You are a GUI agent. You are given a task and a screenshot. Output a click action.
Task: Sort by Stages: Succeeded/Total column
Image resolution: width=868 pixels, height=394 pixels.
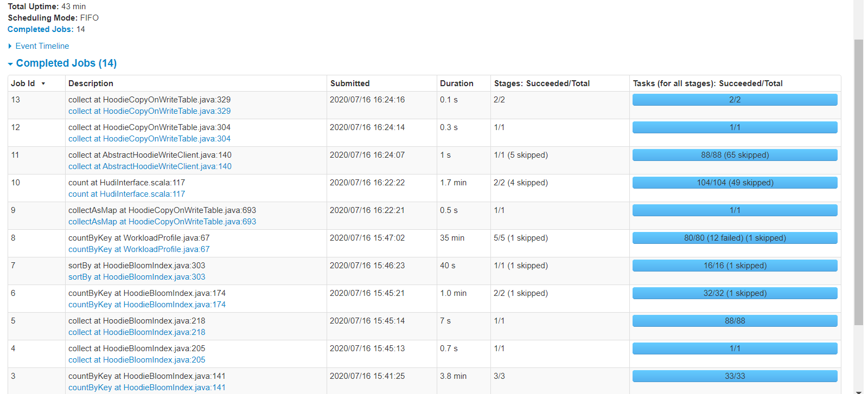(x=542, y=83)
